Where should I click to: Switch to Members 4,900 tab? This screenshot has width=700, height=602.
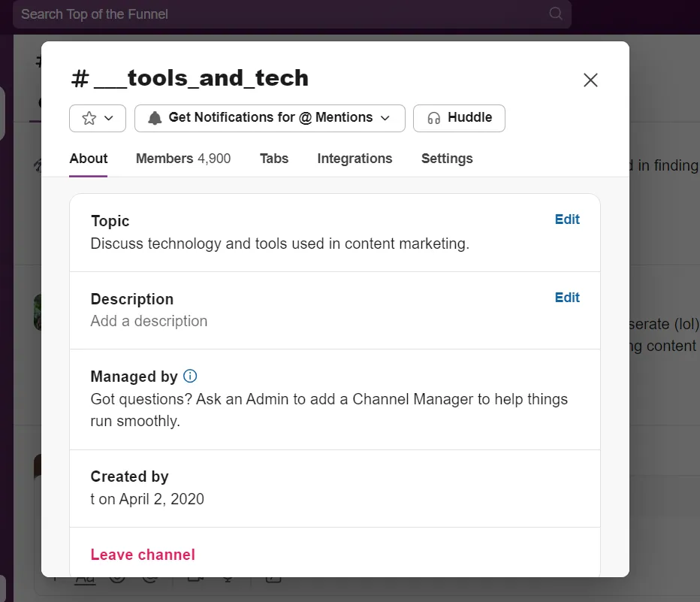click(183, 159)
